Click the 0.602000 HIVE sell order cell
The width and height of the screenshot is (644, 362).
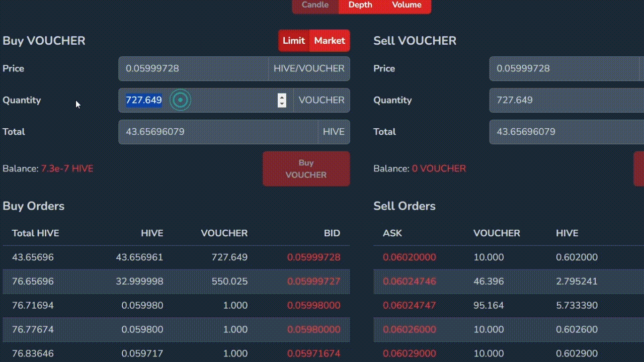click(x=577, y=257)
